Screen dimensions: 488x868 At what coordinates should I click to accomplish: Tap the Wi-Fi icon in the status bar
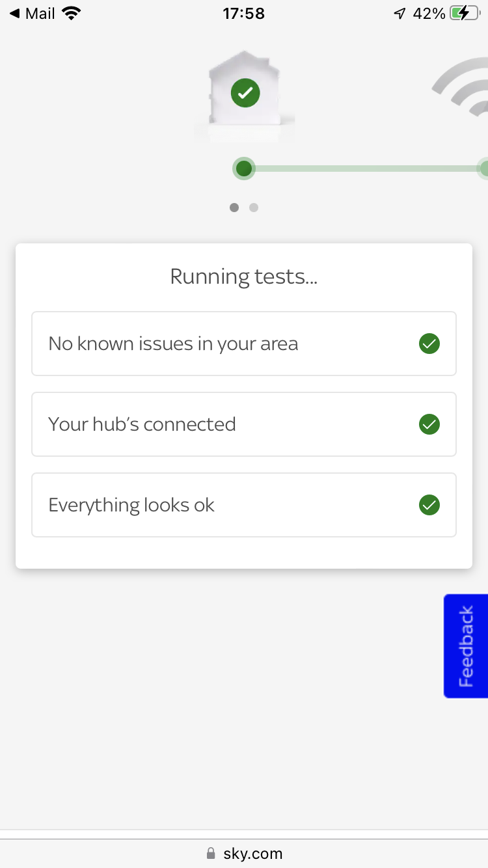(x=72, y=13)
